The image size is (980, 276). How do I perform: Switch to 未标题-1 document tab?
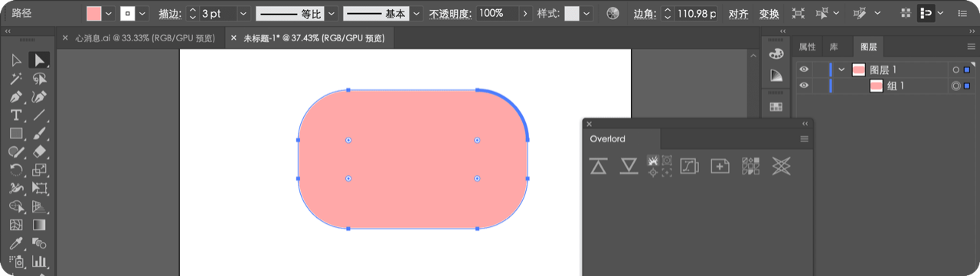[x=313, y=37]
